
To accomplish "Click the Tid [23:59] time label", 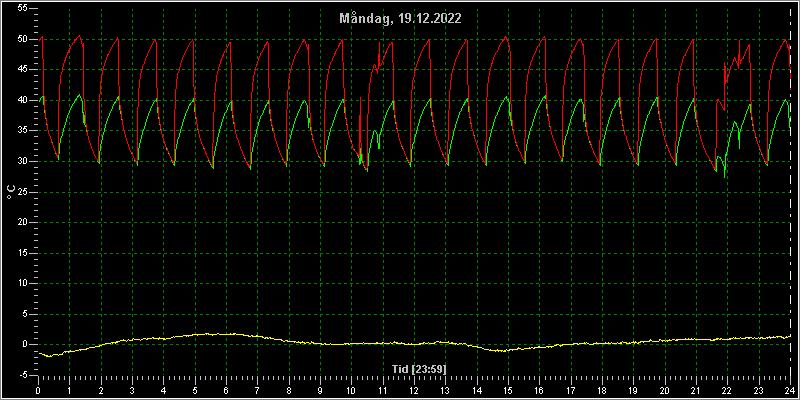I will coord(419,368).
